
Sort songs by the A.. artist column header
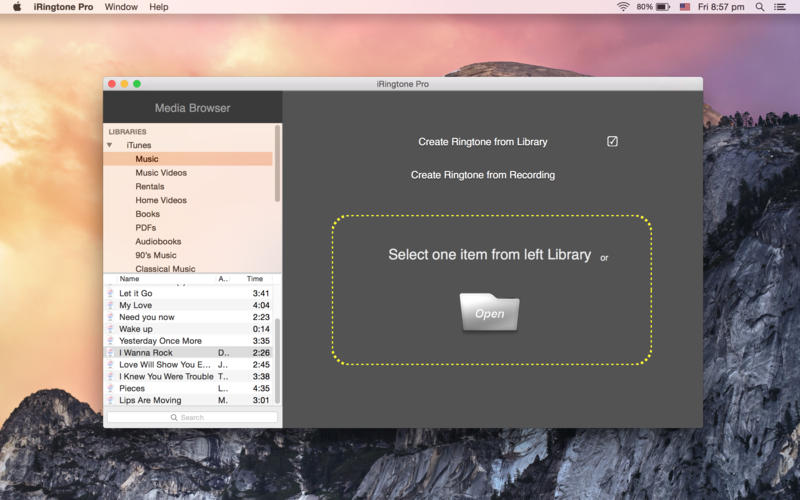tap(223, 279)
